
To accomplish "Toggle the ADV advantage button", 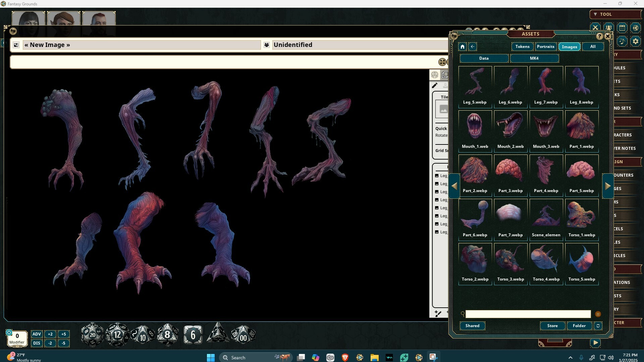I will click(37, 334).
